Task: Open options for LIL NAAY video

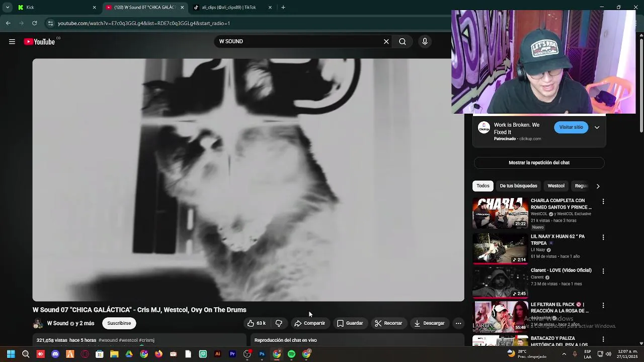Action: point(603,237)
